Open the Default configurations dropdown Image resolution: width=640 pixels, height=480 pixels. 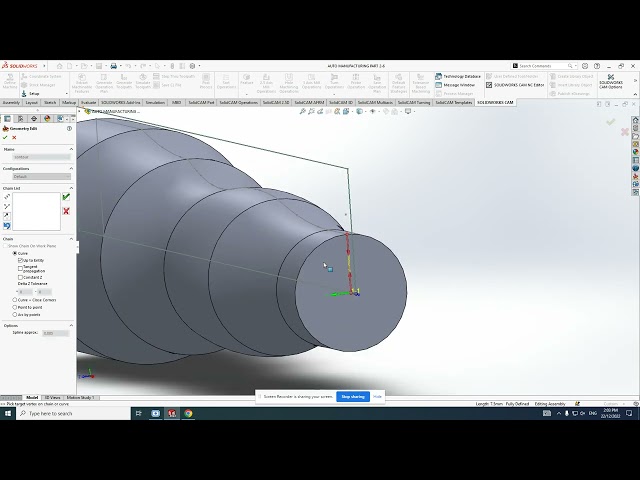[x=41, y=176]
